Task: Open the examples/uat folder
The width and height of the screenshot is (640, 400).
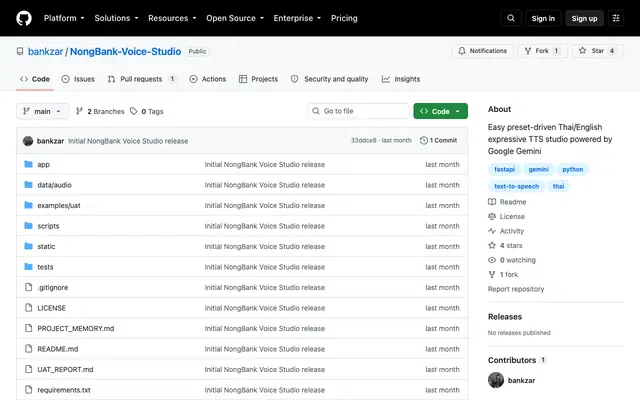Action: click(x=59, y=205)
